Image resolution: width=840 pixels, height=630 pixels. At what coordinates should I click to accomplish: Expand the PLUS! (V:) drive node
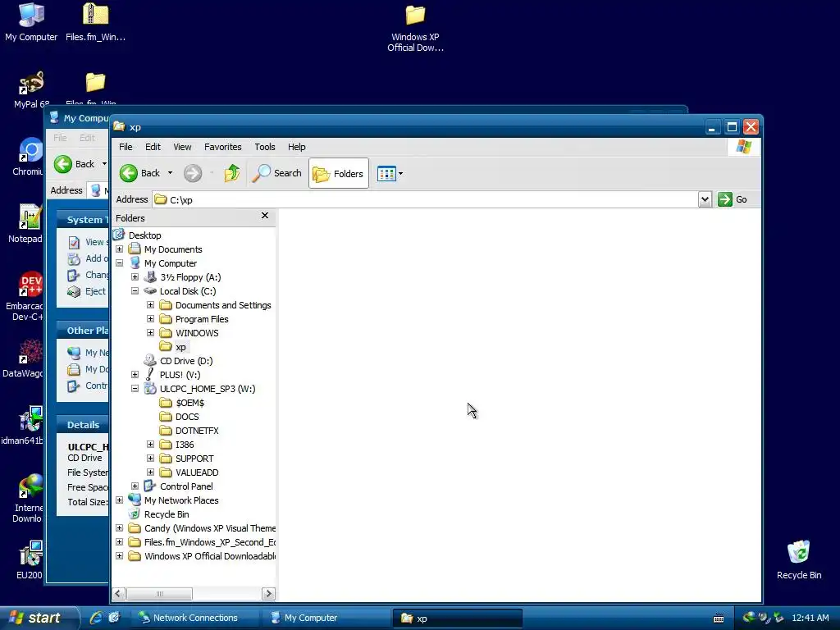click(135, 374)
